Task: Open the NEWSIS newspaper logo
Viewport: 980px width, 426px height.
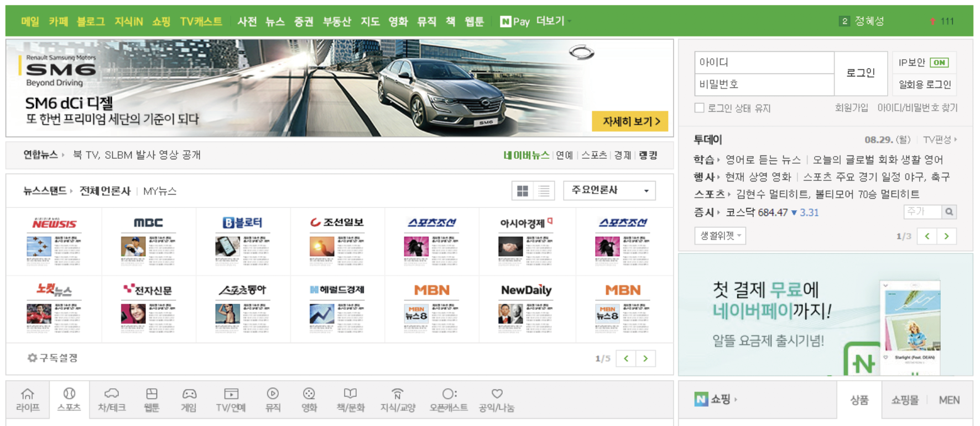Action: pyautogui.click(x=54, y=224)
